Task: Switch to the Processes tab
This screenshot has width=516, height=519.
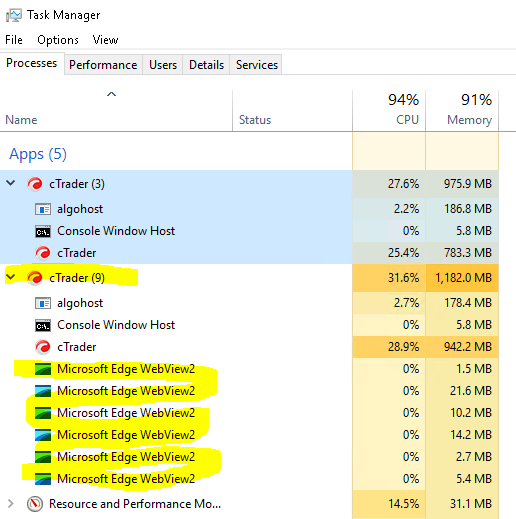Action: pos(32,63)
